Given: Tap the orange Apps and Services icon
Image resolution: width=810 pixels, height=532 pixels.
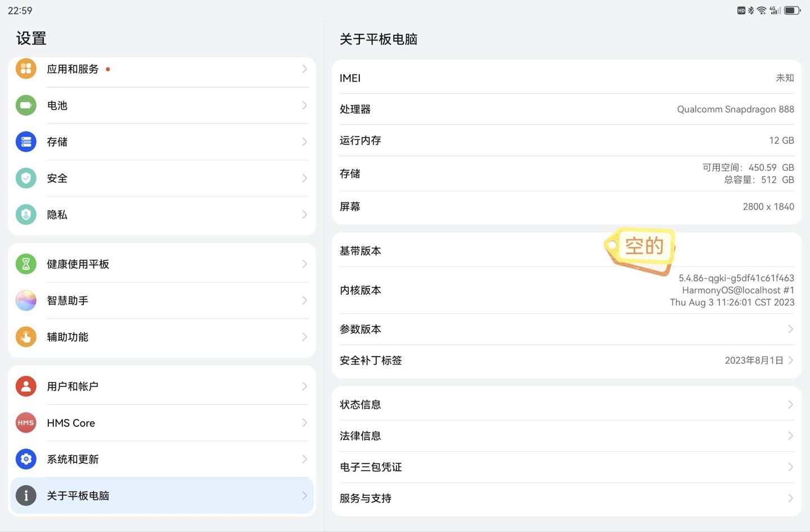Looking at the screenshot, I should click(26, 69).
